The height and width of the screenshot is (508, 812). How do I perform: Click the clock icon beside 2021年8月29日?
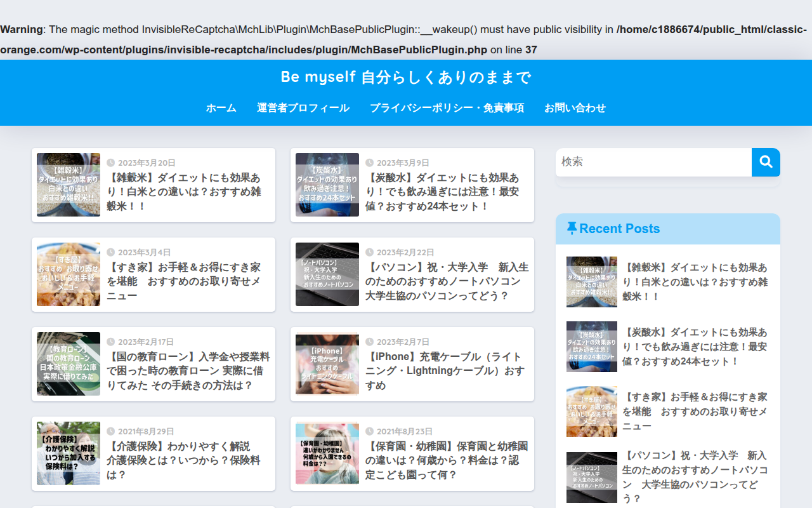[x=111, y=431]
